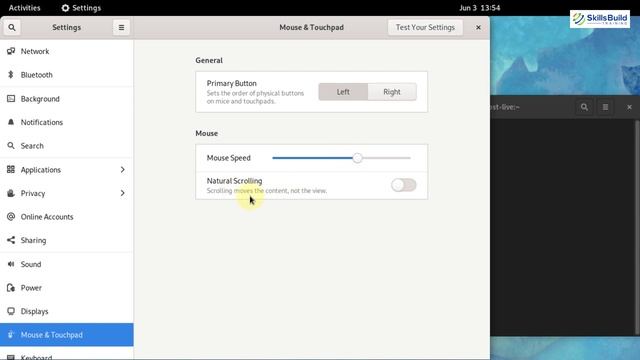Click the Bluetooth sidebar icon
This screenshot has width=640, height=360.
click(11, 75)
